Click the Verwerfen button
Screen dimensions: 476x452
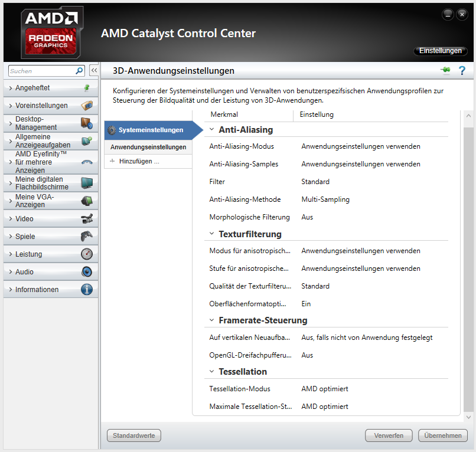coord(389,435)
